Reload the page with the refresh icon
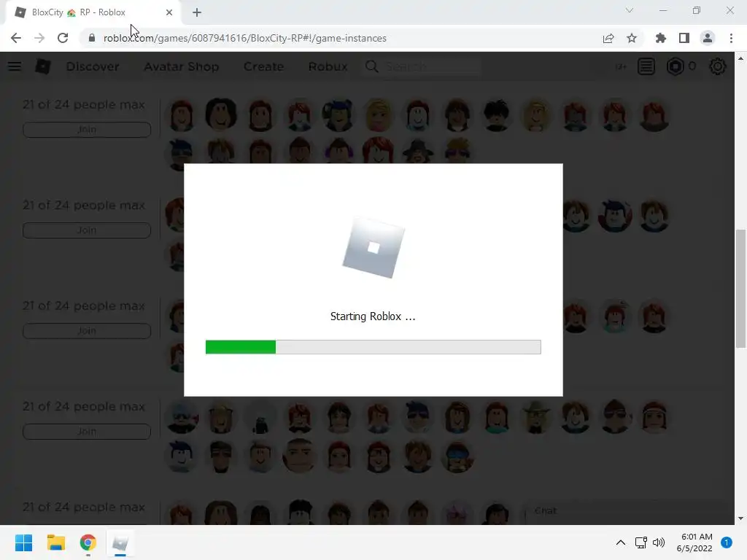The image size is (747, 560). pyautogui.click(x=63, y=38)
